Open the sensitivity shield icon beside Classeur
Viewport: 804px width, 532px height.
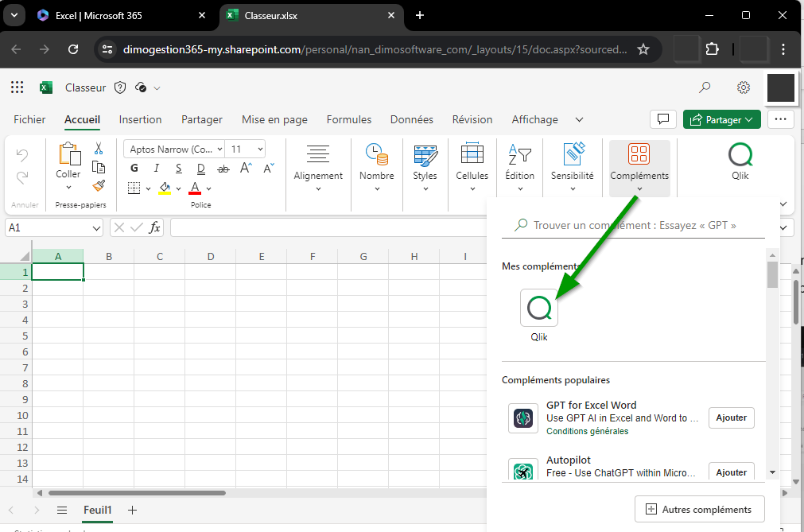(120, 87)
